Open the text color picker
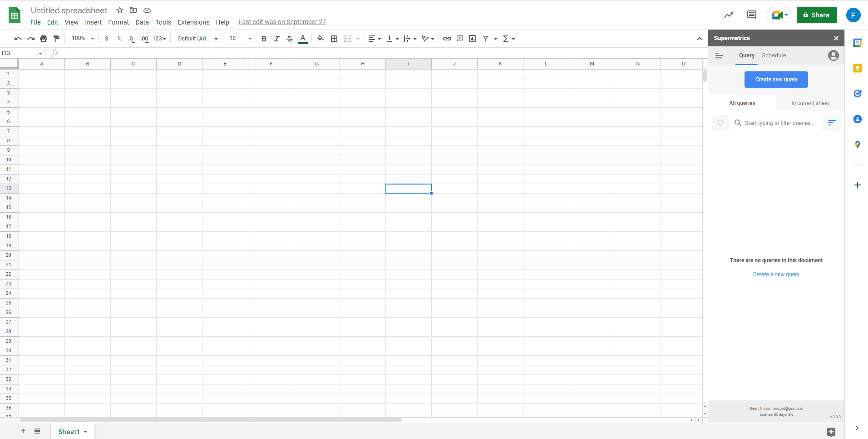Image resolution: width=868 pixels, height=439 pixels. (x=303, y=39)
